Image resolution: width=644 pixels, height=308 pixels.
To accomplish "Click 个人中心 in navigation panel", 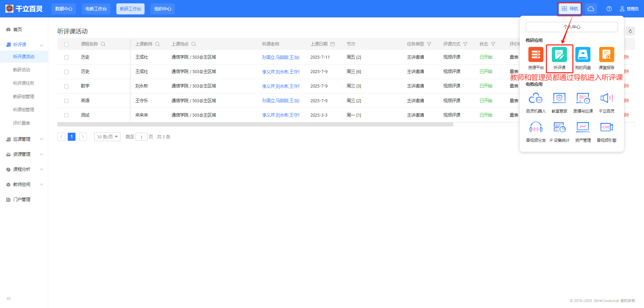I will click(572, 27).
